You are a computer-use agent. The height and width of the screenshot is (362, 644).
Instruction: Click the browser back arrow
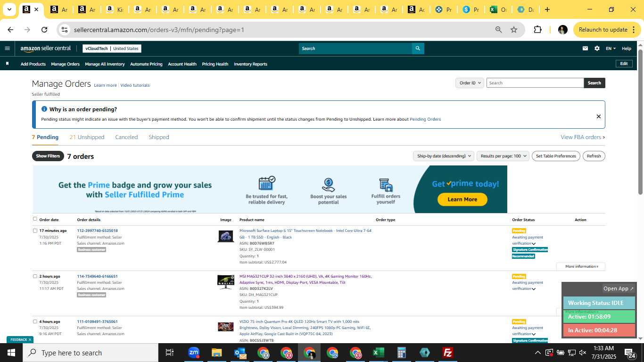click(10, 30)
